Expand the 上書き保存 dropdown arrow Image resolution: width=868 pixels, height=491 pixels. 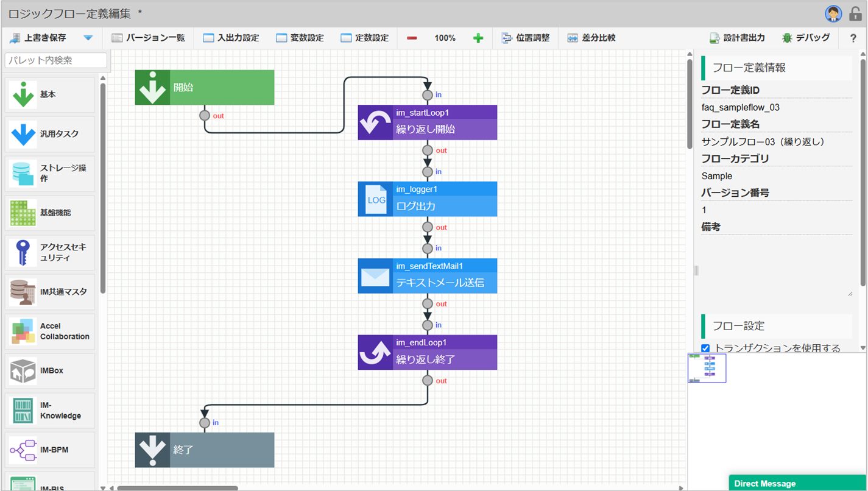[88, 38]
